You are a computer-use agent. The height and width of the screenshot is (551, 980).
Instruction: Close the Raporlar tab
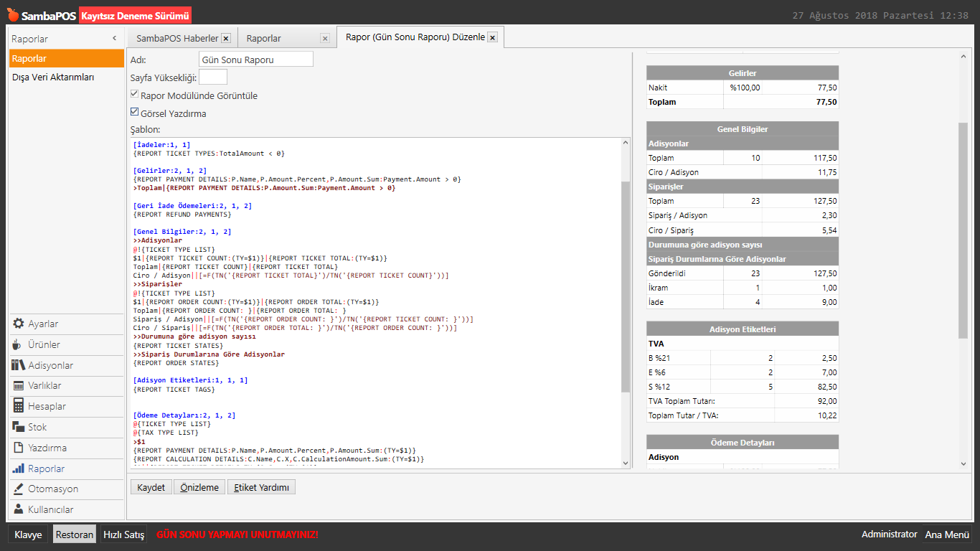point(325,38)
